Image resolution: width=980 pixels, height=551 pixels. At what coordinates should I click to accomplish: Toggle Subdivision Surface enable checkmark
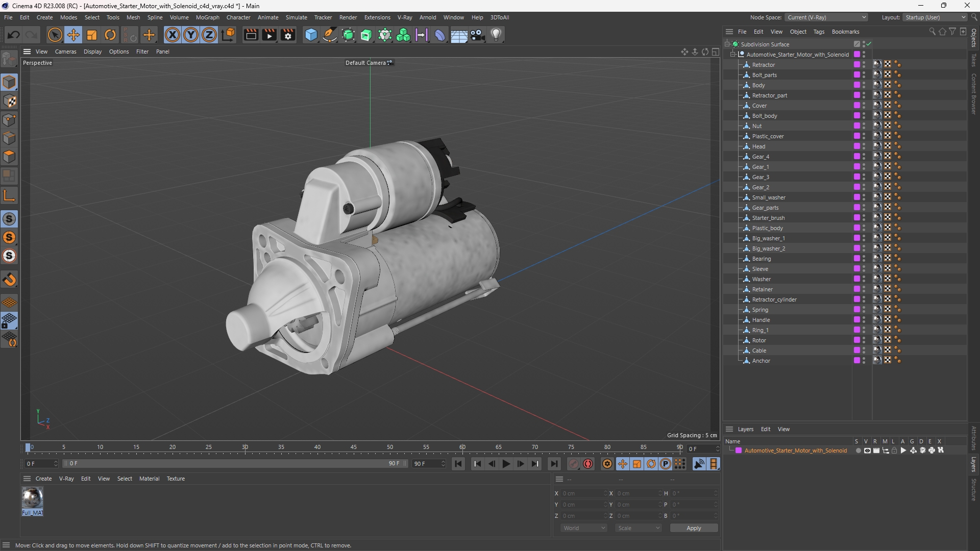coord(869,44)
